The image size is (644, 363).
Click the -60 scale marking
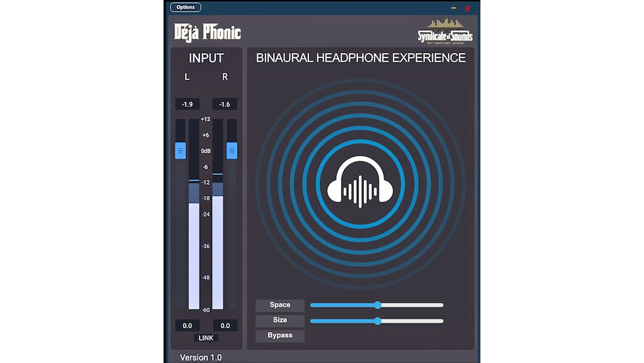tap(206, 310)
